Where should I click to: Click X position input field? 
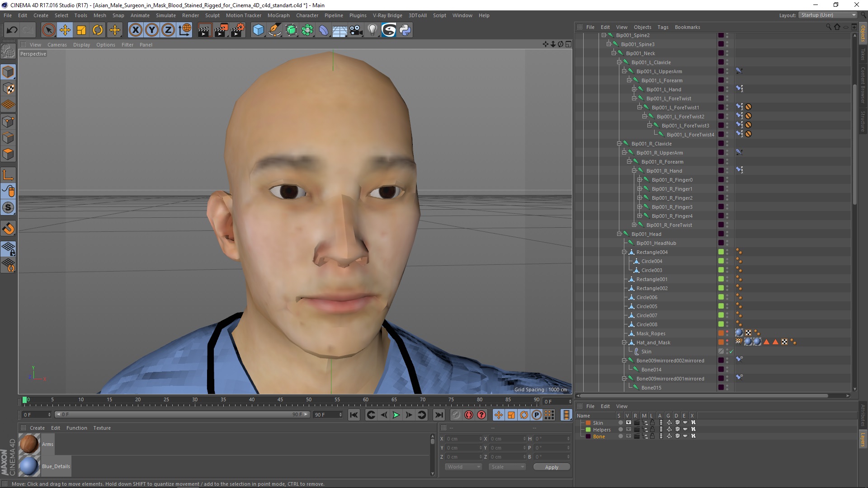pos(464,439)
